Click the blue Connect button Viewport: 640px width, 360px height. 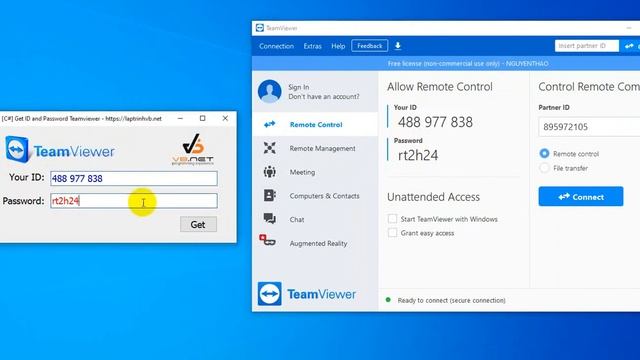point(581,196)
